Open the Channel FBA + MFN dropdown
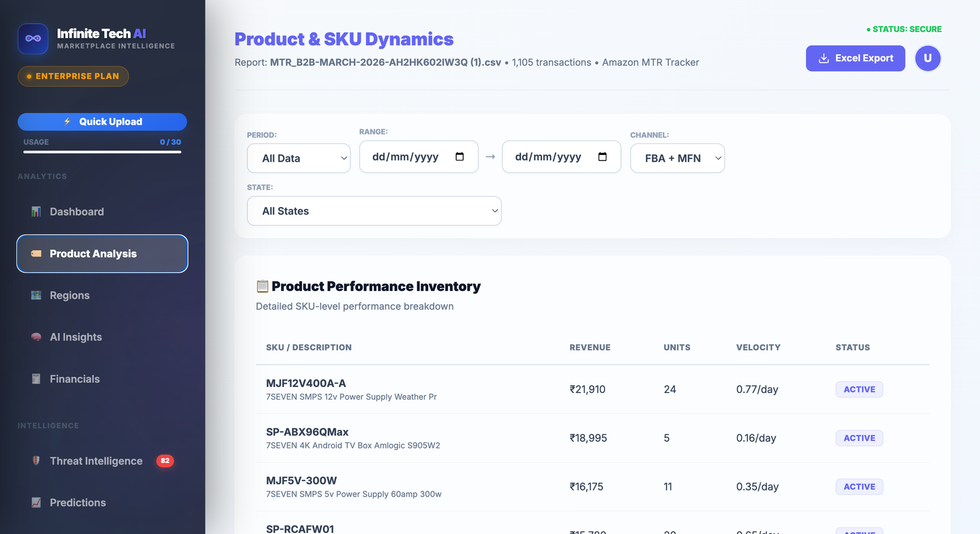The image size is (980, 534). point(677,158)
